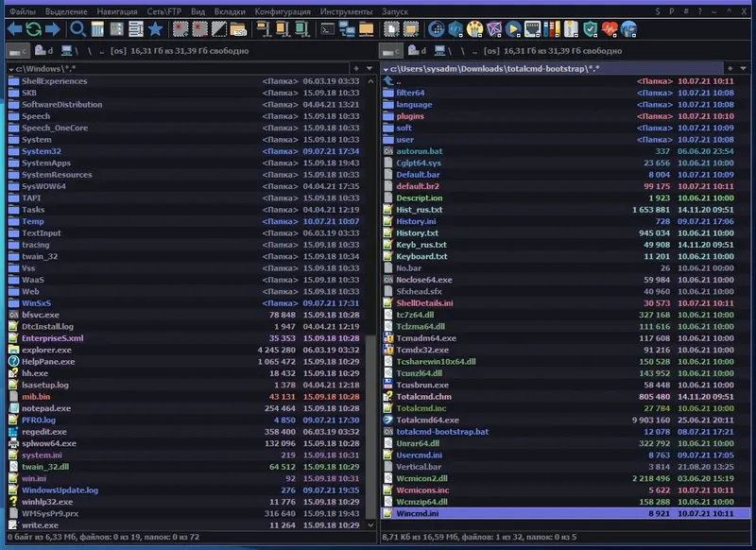Viewport: 756px width, 550px height.
Task: Open the ethernet port network tools icon
Action: point(533,29)
